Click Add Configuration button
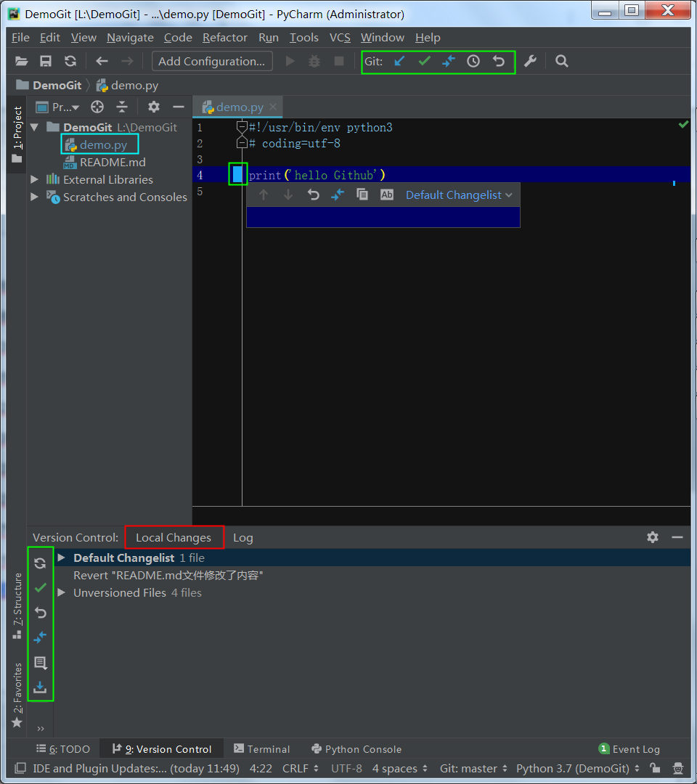697x784 pixels. coord(212,62)
